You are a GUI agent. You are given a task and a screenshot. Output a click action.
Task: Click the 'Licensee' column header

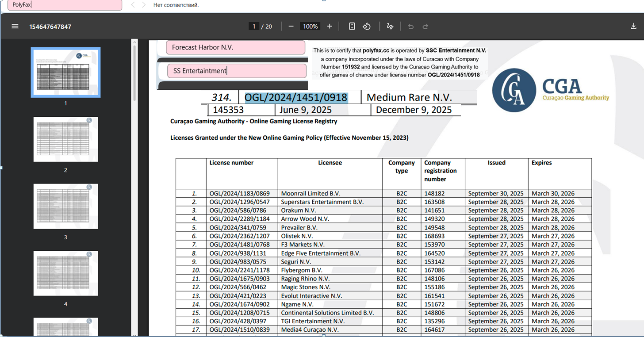[x=330, y=163]
